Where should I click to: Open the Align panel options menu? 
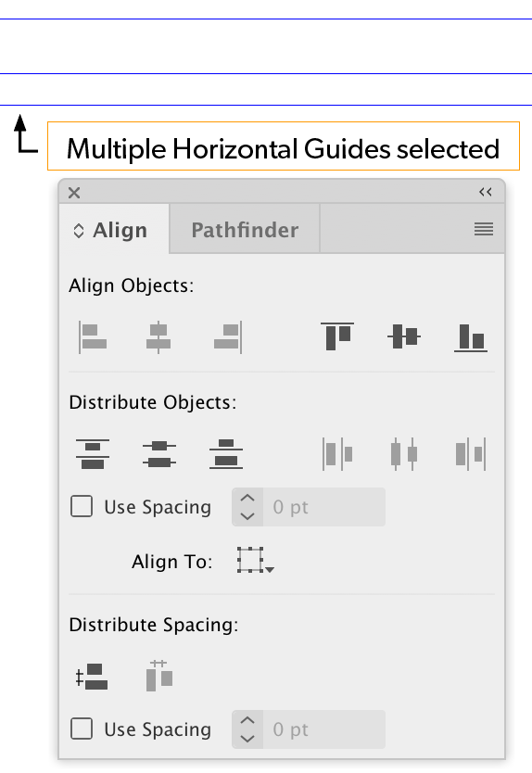coord(484,229)
